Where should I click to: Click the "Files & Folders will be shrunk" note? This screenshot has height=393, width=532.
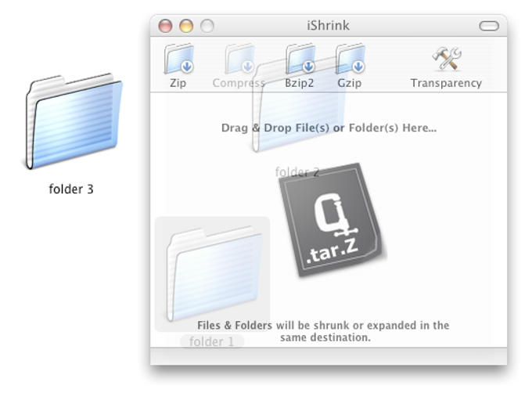[x=323, y=331]
